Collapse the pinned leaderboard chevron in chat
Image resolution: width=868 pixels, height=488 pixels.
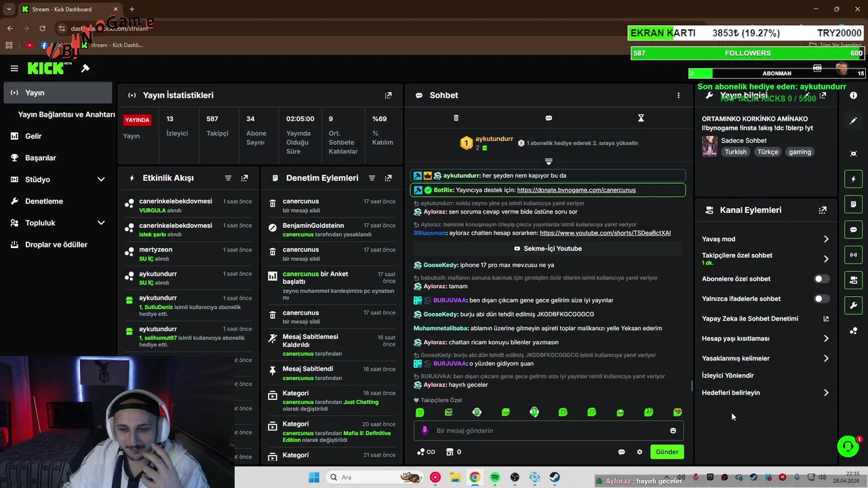(549, 161)
